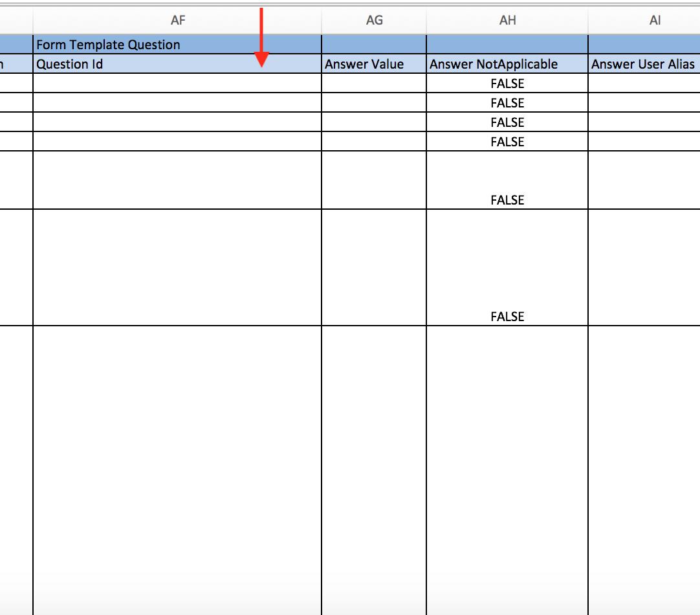
Task: Select column AG header
Action: click(374, 20)
